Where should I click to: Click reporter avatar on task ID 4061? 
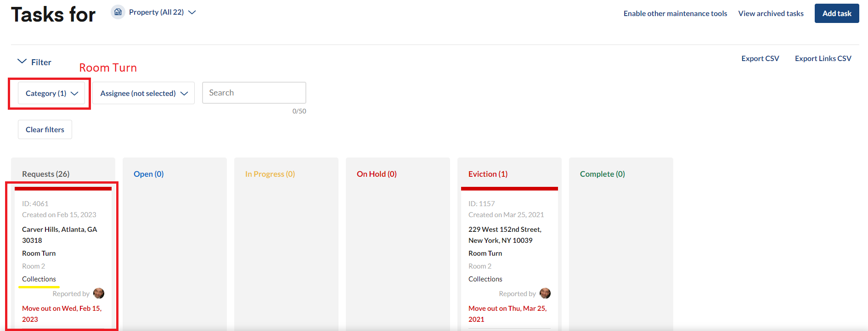click(99, 293)
